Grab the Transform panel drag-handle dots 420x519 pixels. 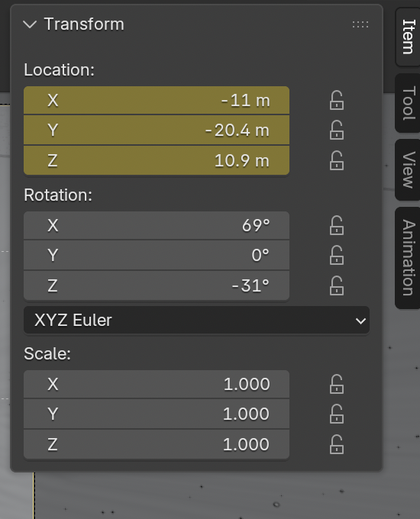360,24
